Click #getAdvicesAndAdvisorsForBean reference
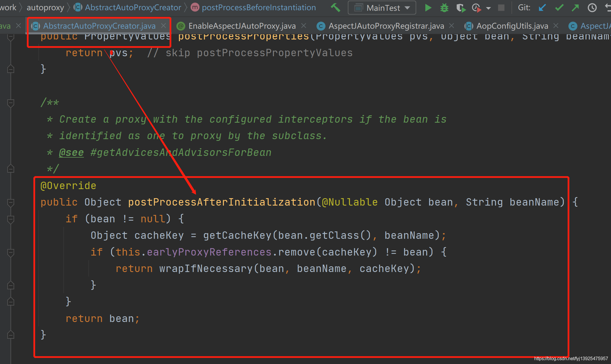 point(181,152)
